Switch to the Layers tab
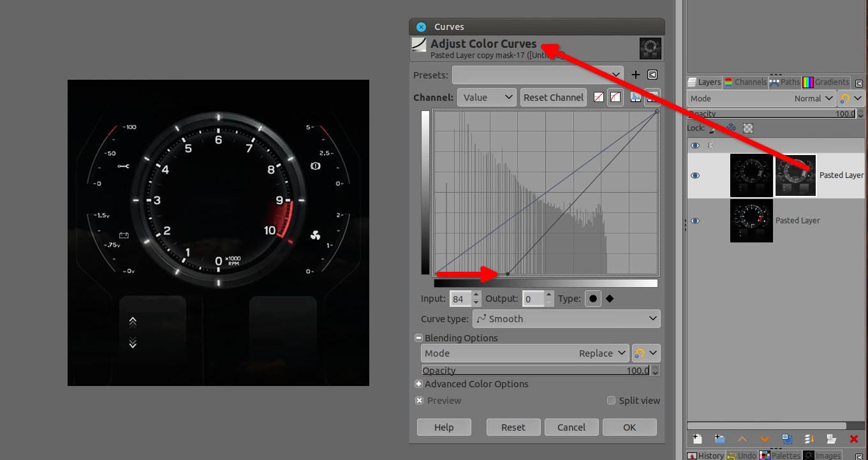 click(x=704, y=82)
